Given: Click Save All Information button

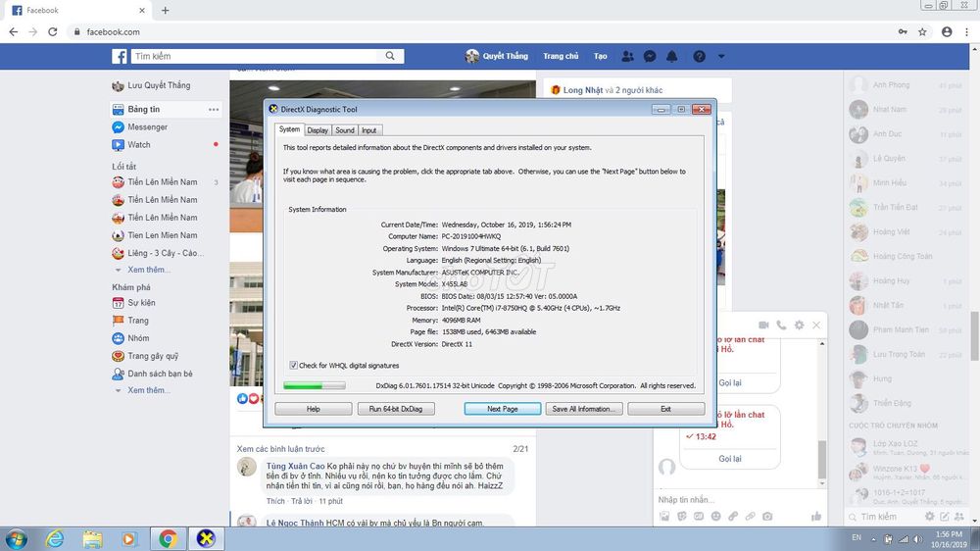Looking at the screenshot, I should coord(584,409).
